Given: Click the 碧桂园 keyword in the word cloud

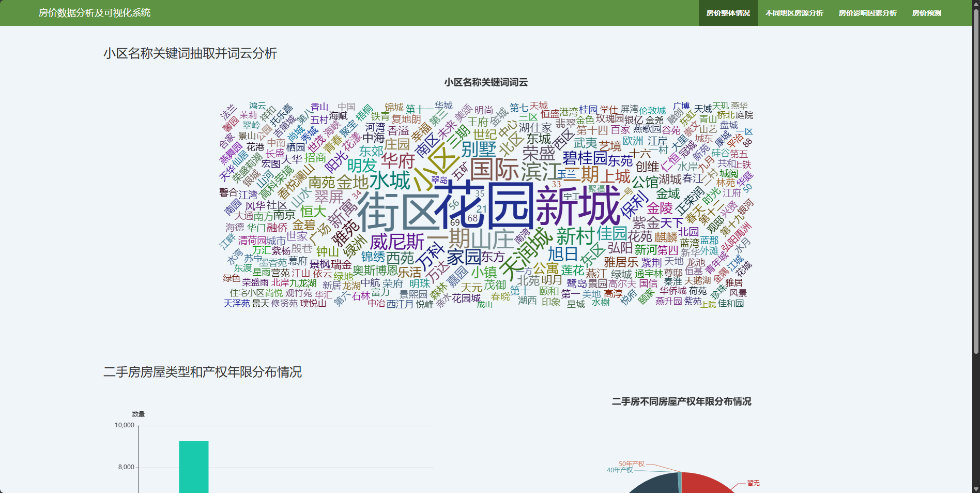Looking at the screenshot, I should pos(585,157).
